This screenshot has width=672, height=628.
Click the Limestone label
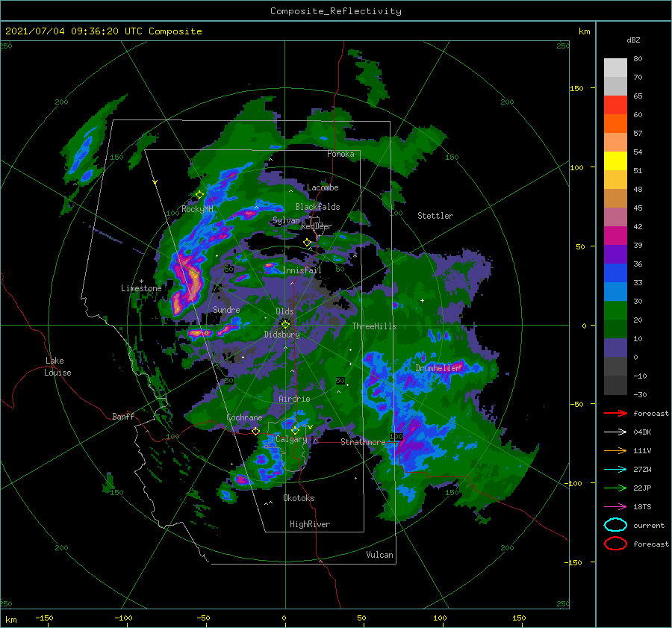[x=141, y=288]
